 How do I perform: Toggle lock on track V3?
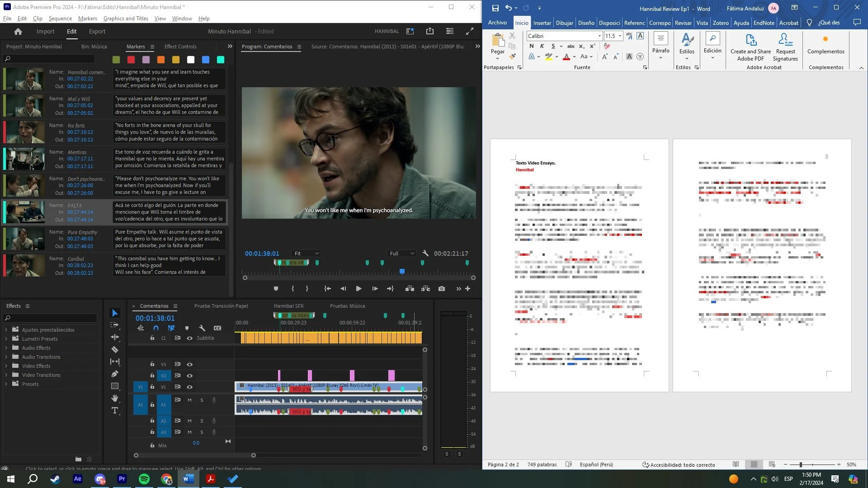152,364
